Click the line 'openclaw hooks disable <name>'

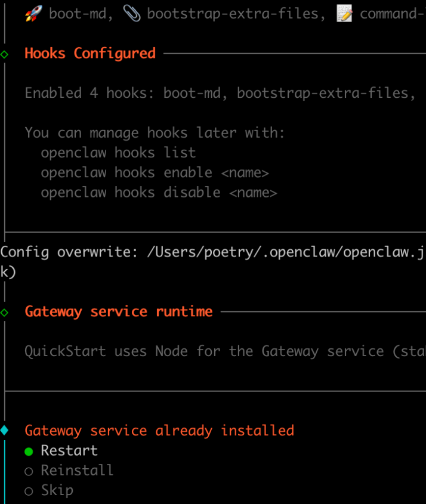click(x=159, y=193)
